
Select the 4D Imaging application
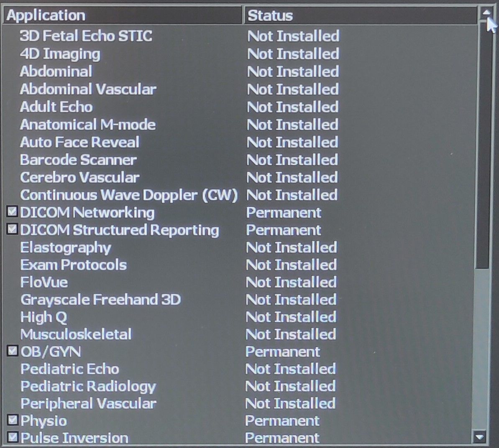(x=60, y=54)
